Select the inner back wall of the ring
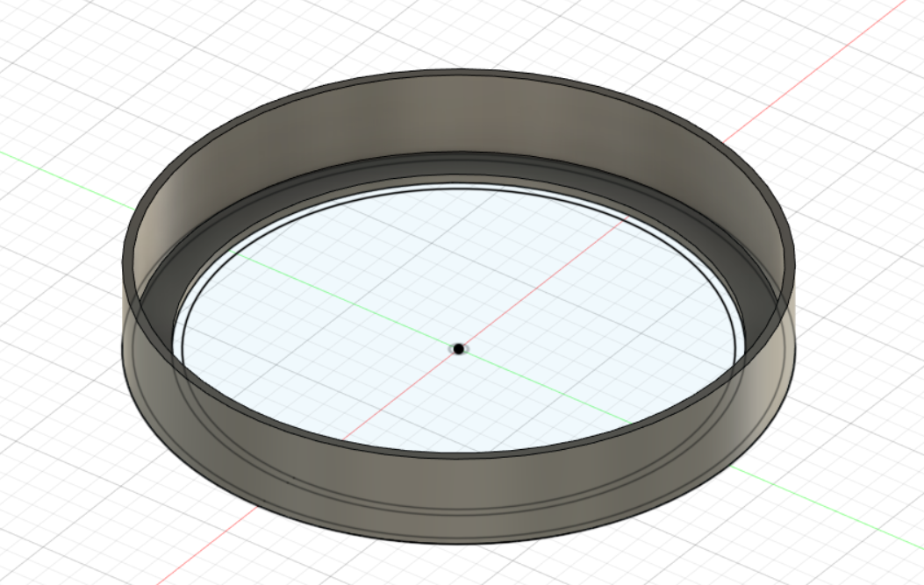Image resolution: width=924 pixels, height=585 pixels. coord(460,115)
